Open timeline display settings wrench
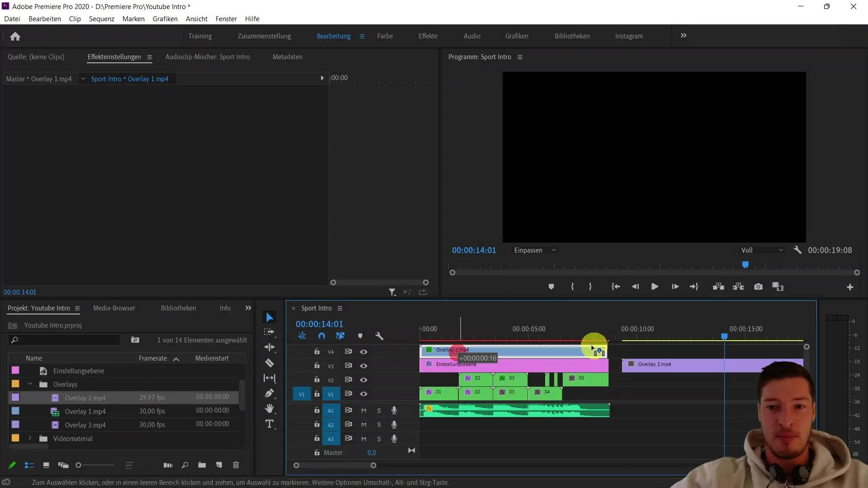 tap(379, 336)
